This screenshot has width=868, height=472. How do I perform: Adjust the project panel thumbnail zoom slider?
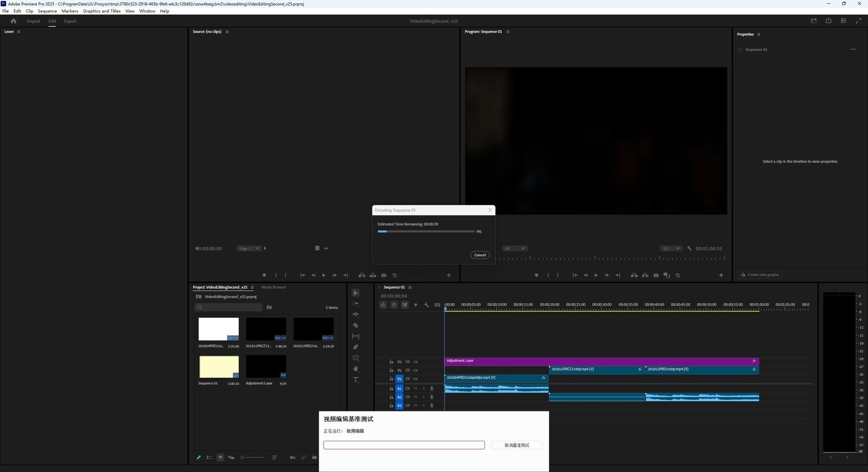point(252,457)
